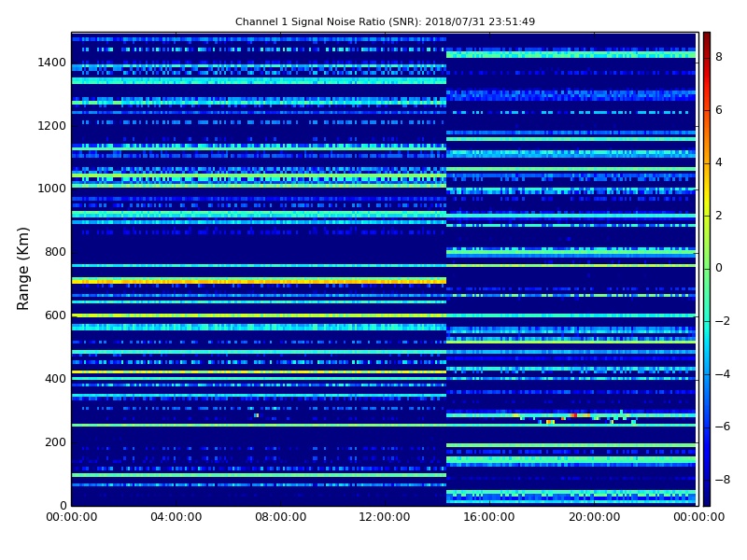Click the red top end of the colorbar

pyautogui.click(x=707, y=38)
